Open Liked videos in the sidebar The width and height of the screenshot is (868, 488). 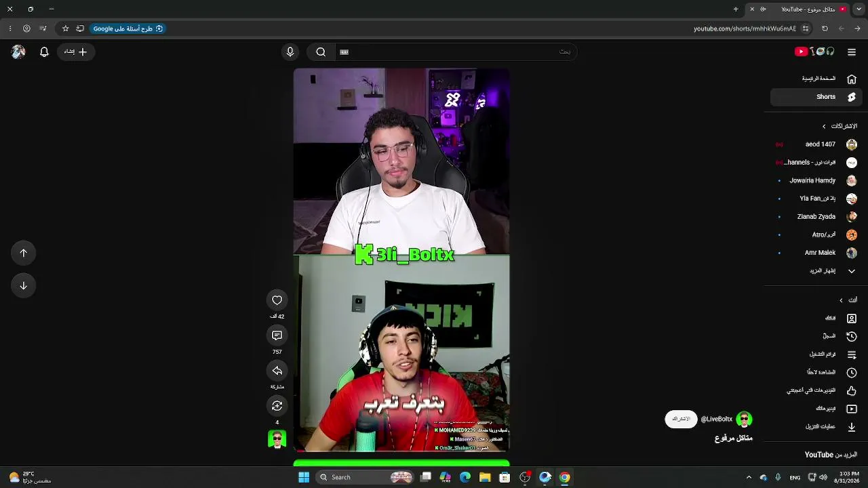click(815, 390)
